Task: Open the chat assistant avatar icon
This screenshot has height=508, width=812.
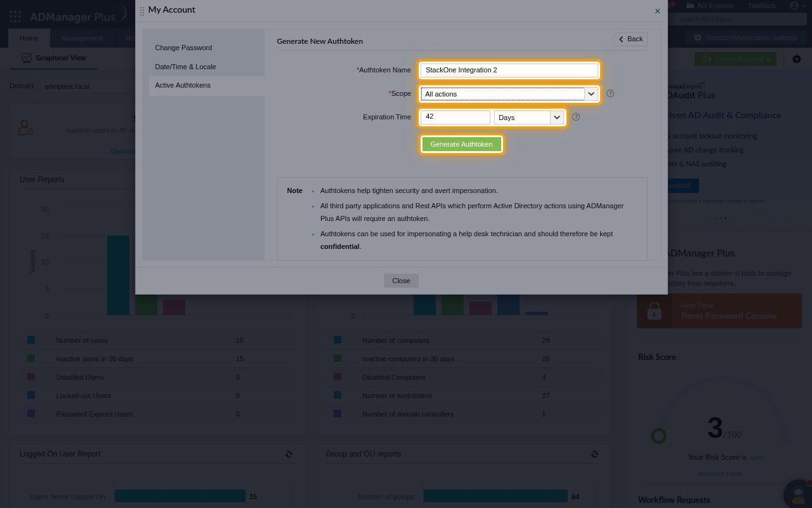Action: coord(799,494)
